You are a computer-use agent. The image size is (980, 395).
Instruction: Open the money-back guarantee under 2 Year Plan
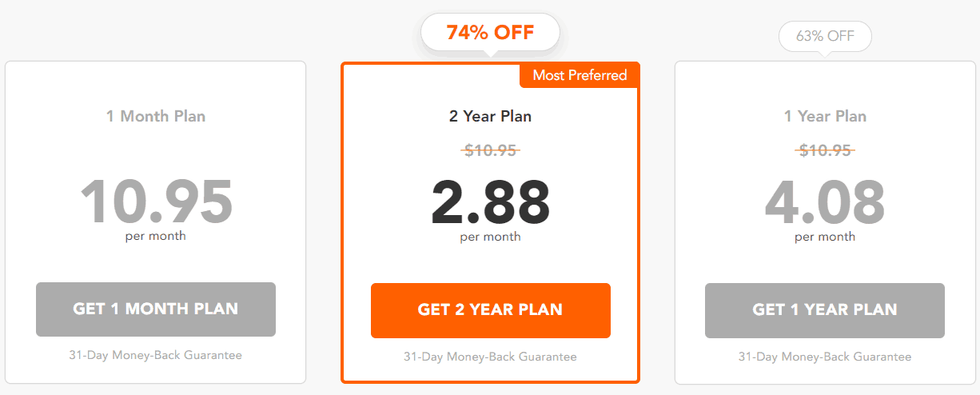pyautogui.click(x=490, y=357)
